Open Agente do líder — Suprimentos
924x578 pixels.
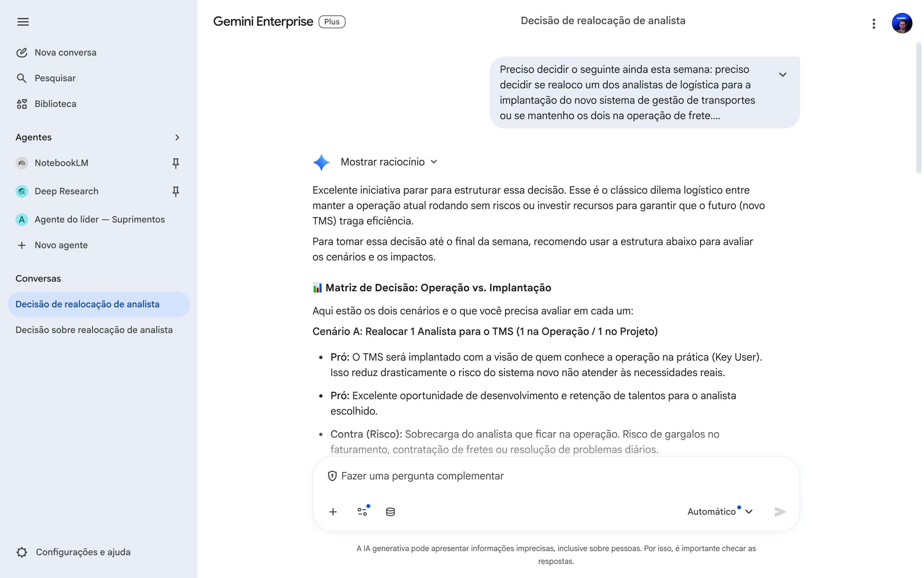click(x=99, y=219)
